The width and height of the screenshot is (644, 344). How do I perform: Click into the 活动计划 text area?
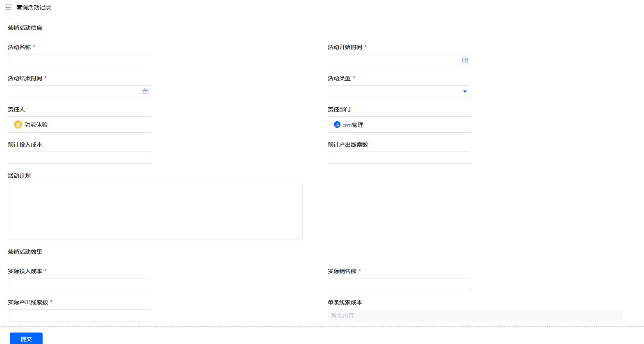pos(155,211)
